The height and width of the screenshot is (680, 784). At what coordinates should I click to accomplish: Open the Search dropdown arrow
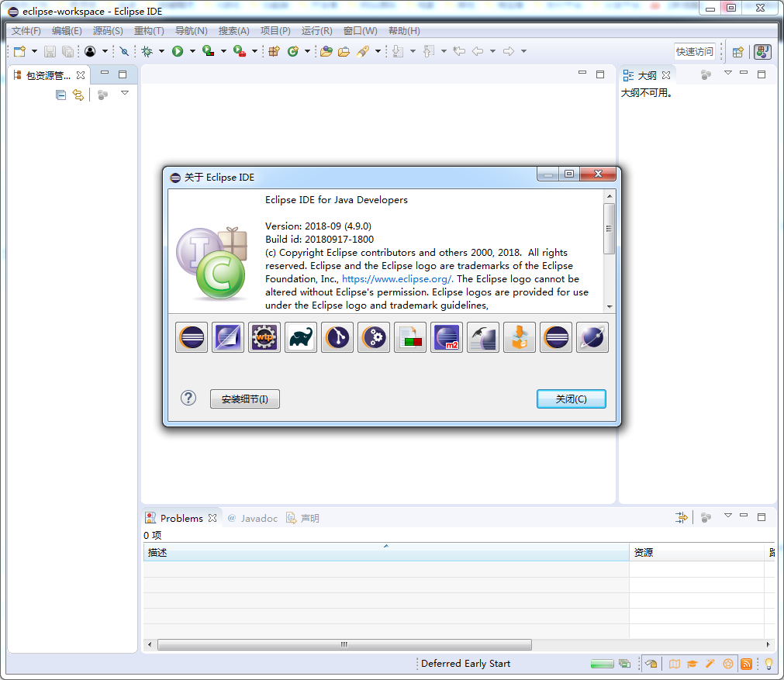[378, 51]
